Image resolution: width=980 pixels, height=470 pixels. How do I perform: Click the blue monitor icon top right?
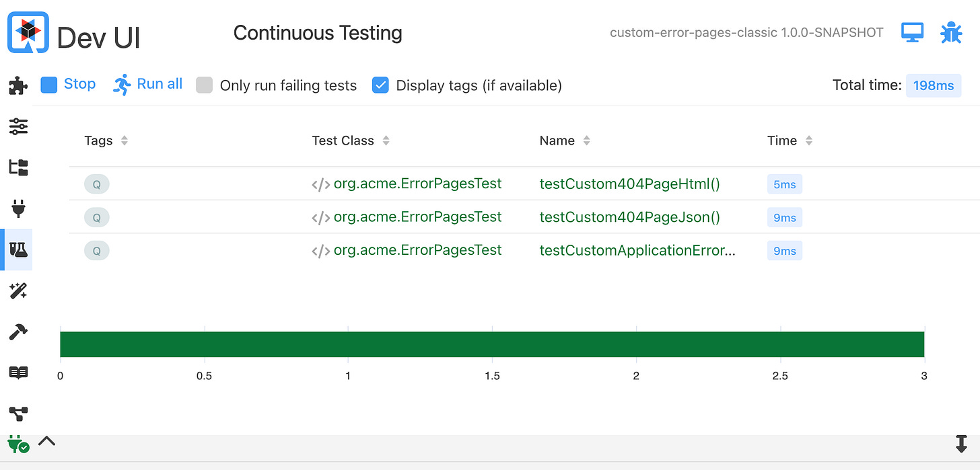pos(912,32)
